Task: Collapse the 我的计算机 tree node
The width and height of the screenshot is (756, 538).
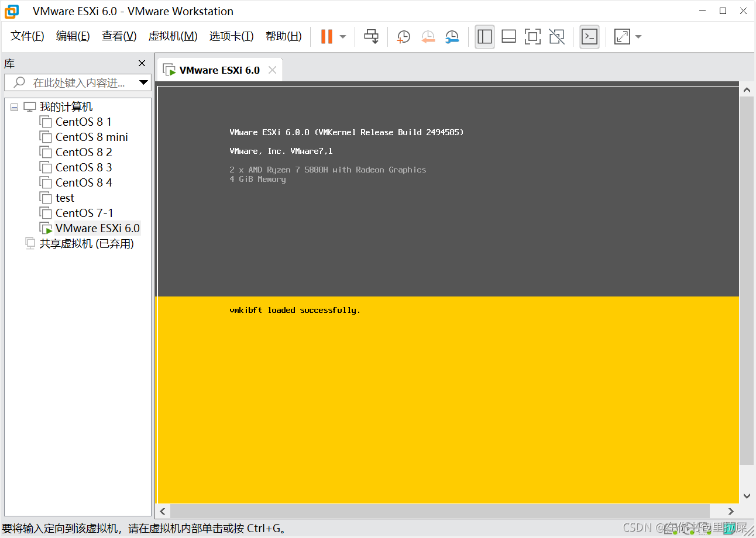Action: (15, 108)
